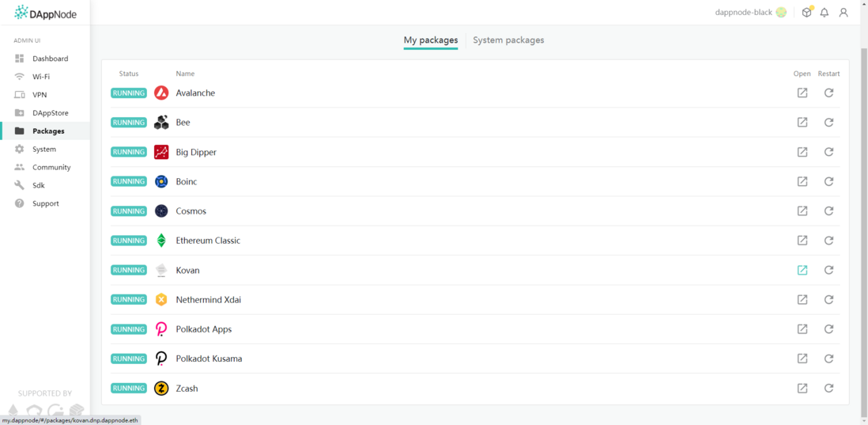The width and height of the screenshot is (868, 425).
Task: Open the Nethermind Xdai name link
Action: click(x=208, y=299)
